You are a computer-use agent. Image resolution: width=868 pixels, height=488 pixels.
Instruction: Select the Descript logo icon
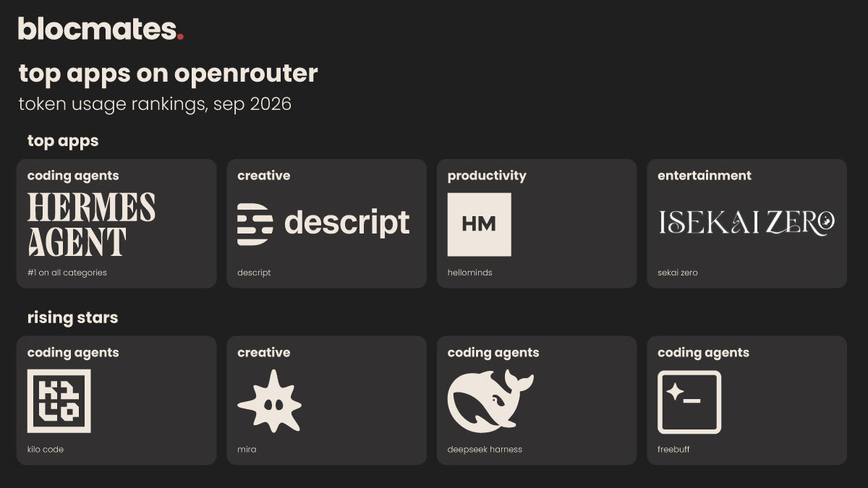click(x=255, y=224)
